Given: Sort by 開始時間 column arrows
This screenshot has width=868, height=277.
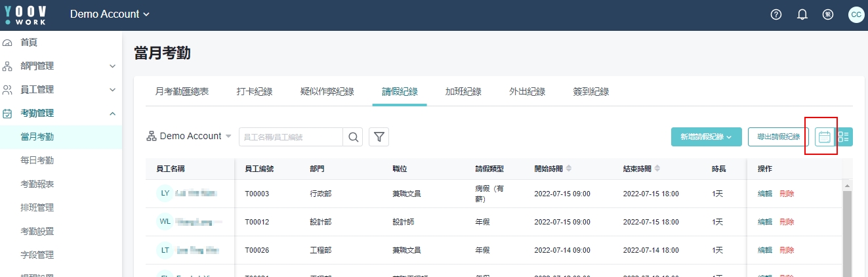Looking at the screenshot, I should click(569, 169).
